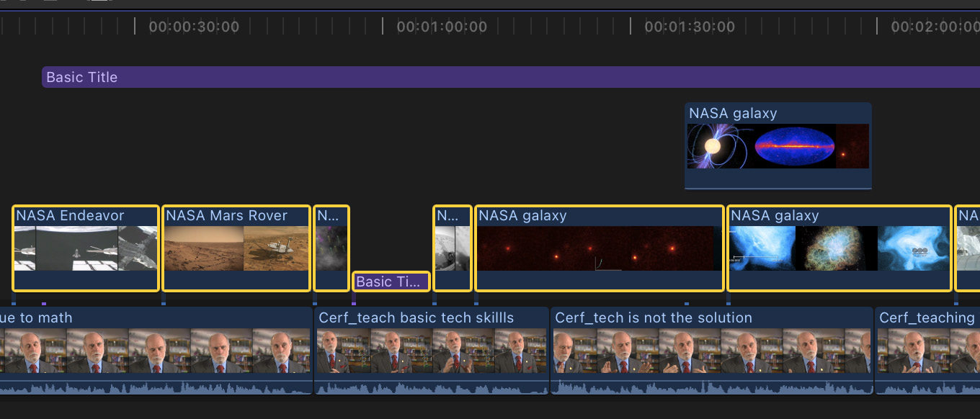This screenshot has width=980, height=419.
Task: Select the NASA Endeavor clip
Action: pyautogui.click(x=86, y=248)
